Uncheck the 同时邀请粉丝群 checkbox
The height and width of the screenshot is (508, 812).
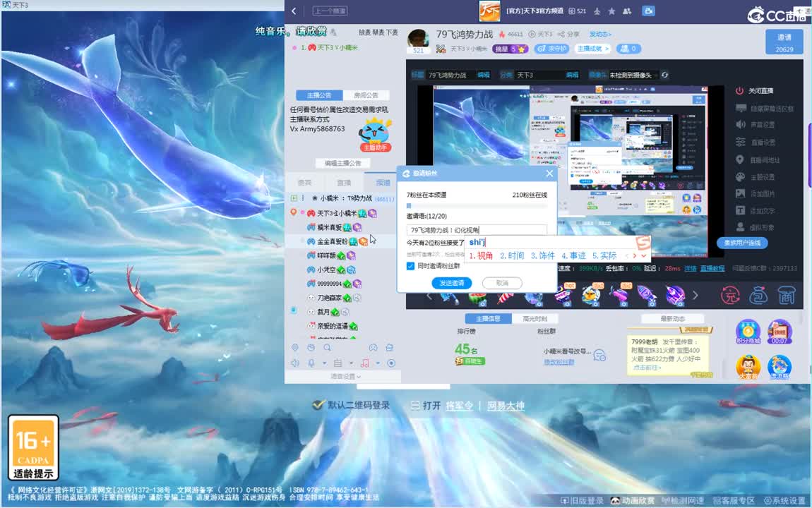click(x=410, y=266)
